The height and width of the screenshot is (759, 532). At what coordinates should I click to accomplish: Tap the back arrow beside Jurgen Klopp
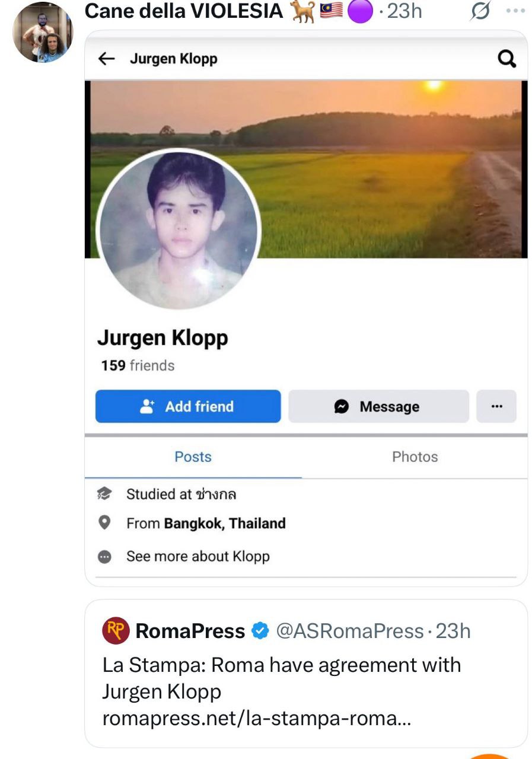pos(106,58)
